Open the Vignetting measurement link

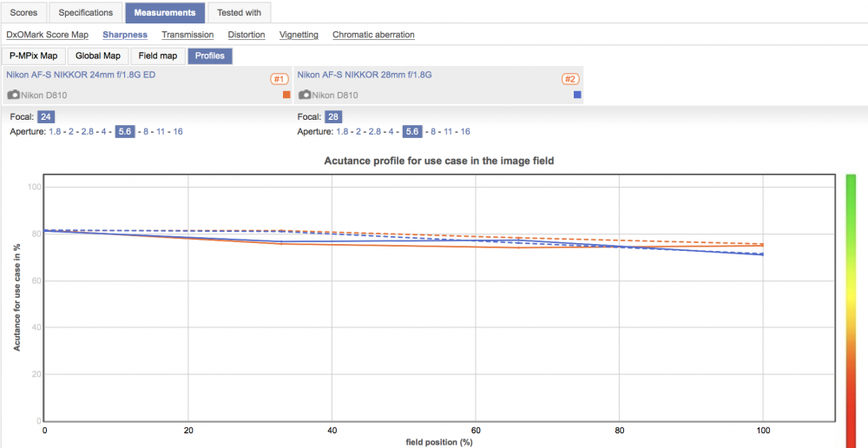[x=299, y=35]
